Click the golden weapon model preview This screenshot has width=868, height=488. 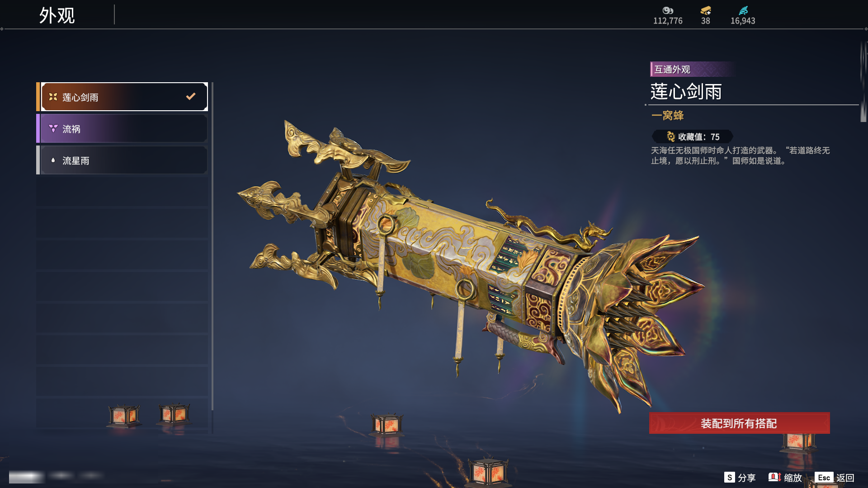[470, 267]
